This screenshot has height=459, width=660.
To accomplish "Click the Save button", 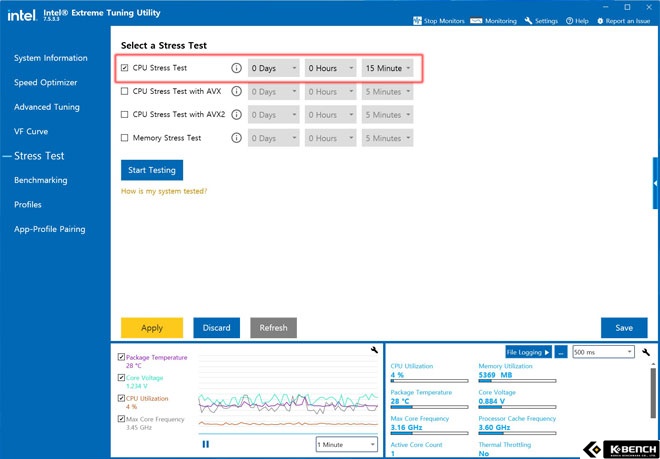I will click(x=624, y=328).
